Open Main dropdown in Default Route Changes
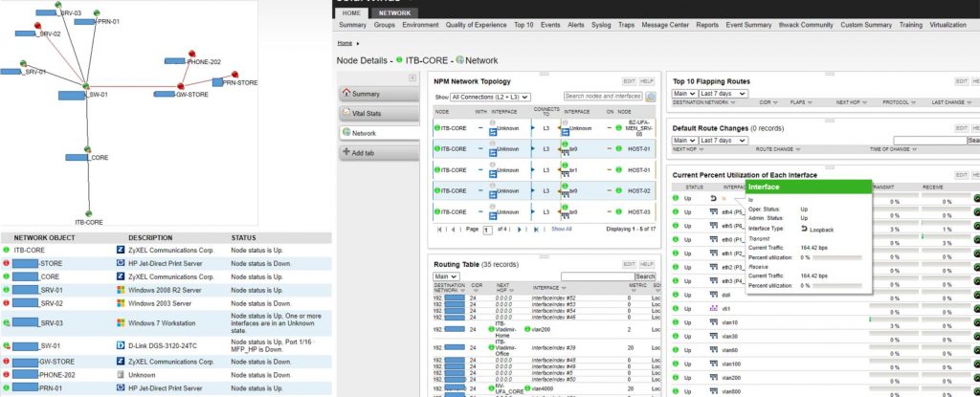Screen dimensions: 980x397 [684, 141]
